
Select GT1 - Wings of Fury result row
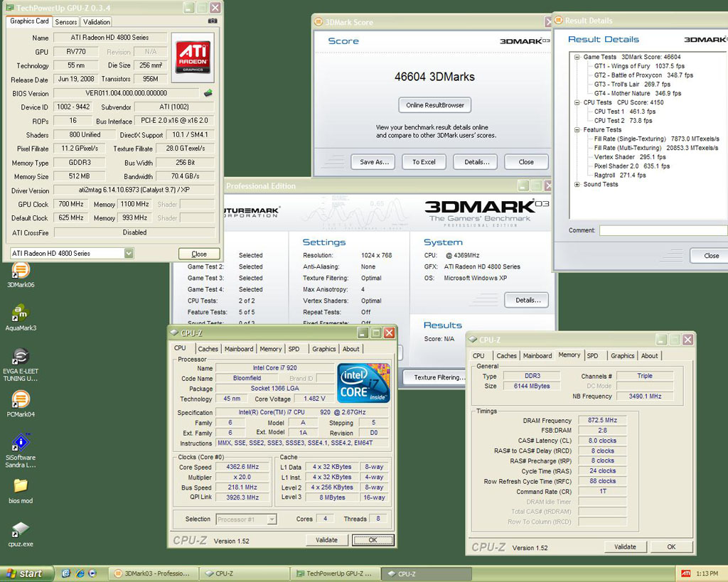pyautogui.click(x=639, y=66)
